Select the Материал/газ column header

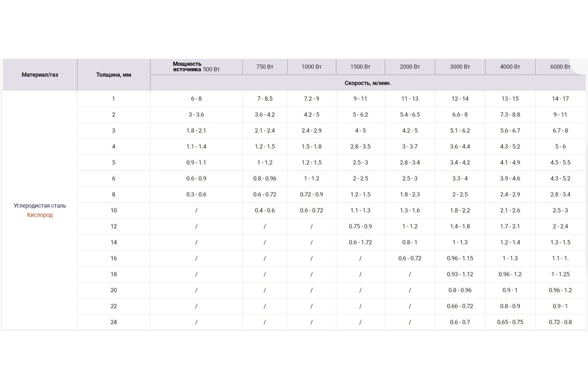click(40, 75)
